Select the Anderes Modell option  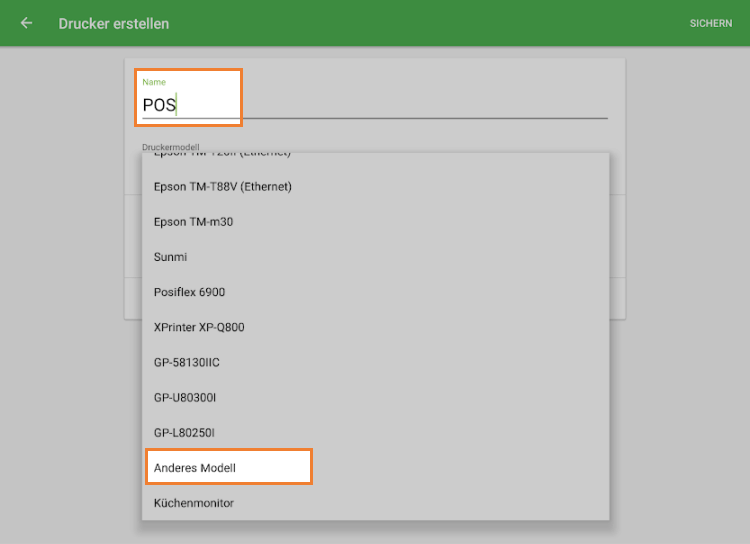[195, 467]
